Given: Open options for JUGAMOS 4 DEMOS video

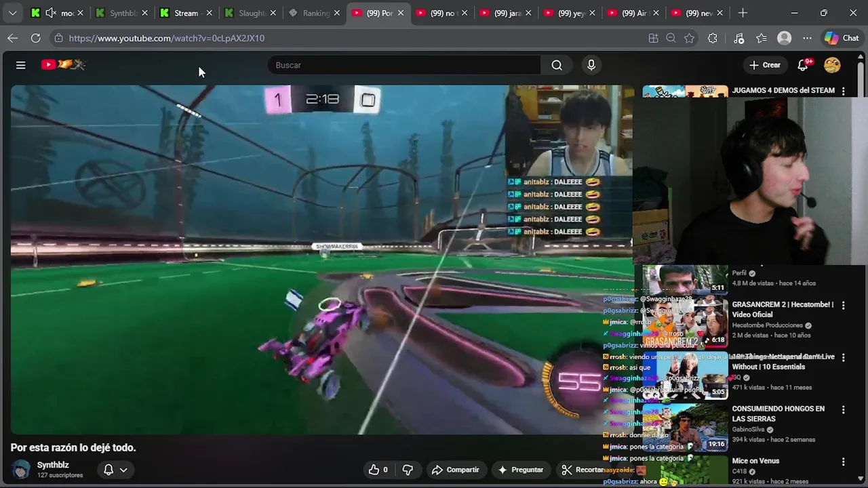Looking at the screenshot, I should click(x=843, y=91).
